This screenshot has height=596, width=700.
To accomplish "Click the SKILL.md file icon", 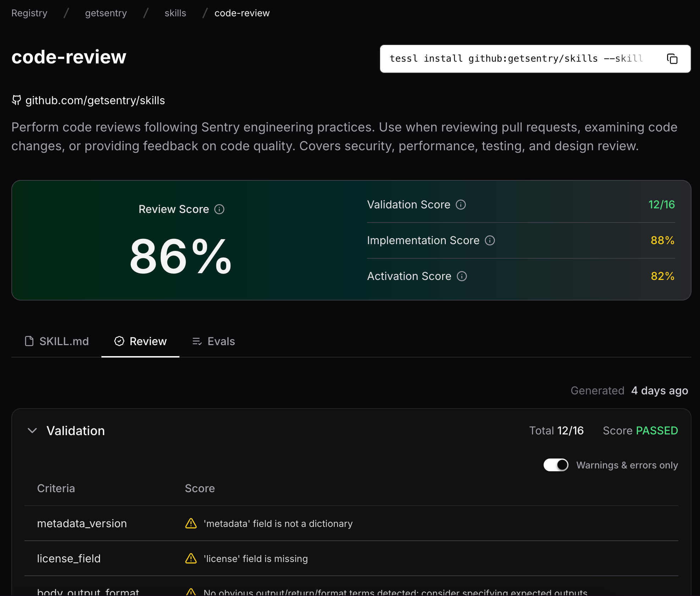I will coord(29,341).
